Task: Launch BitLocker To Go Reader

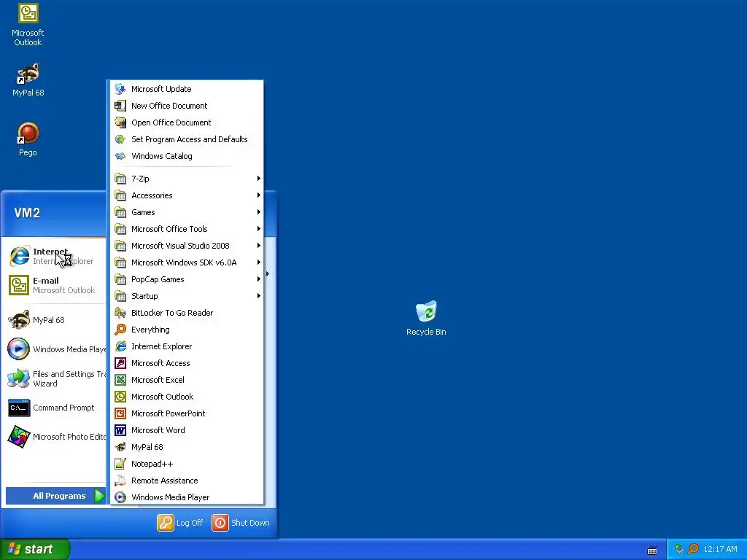Action: click(187, 313)
